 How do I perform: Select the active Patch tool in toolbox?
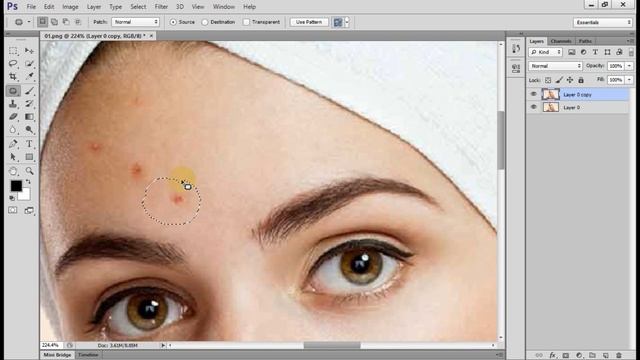[13, 91]
